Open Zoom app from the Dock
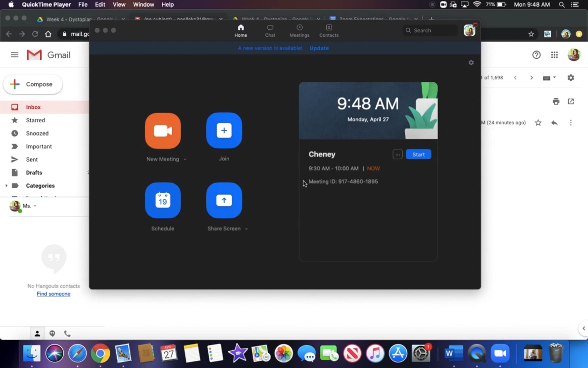The image size is (588, 368). [x=500, y=353]
